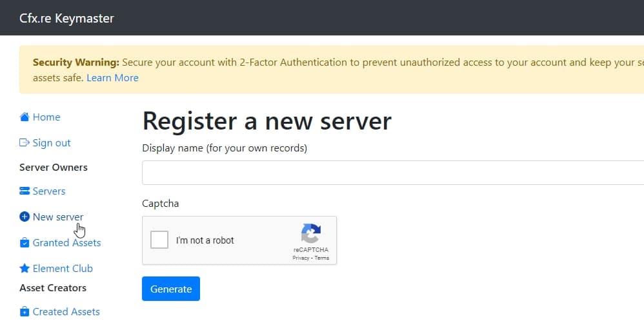Open the Home sidebar link
The image size is (644, 328).
pyautogui.click(x=46, y=117)
